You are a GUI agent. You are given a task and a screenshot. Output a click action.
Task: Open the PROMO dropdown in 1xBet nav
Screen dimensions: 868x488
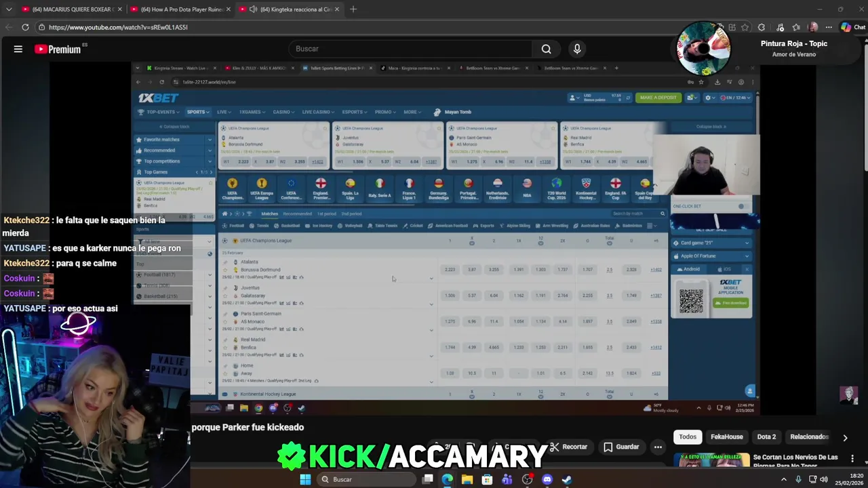coord(384,112)
